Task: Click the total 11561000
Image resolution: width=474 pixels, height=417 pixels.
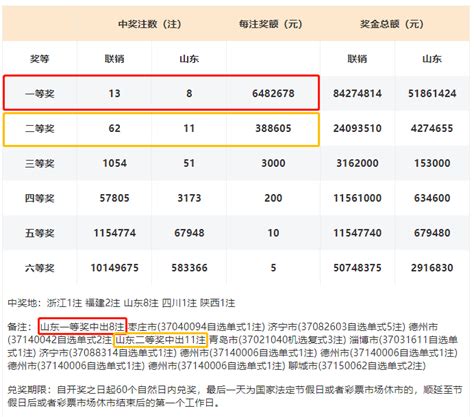Action: 357,198
